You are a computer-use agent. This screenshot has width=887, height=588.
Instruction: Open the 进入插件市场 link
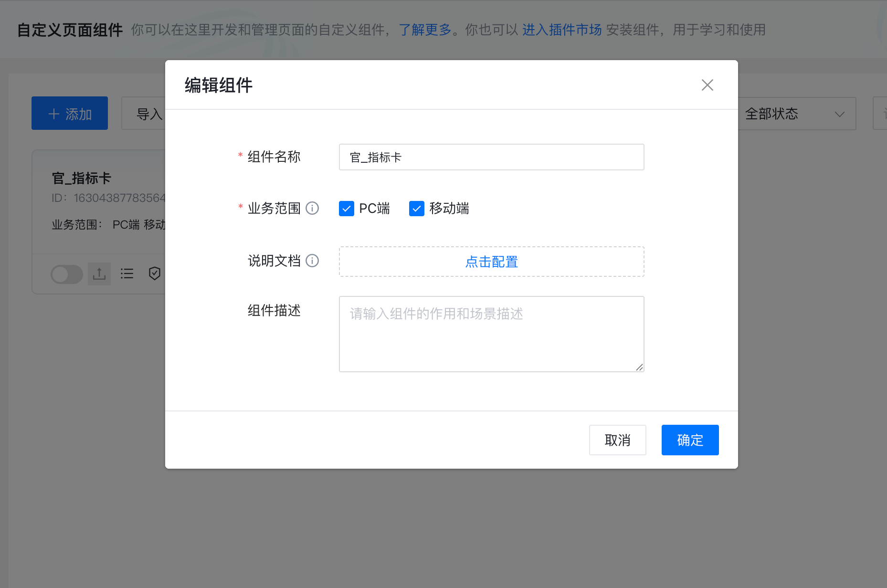562,30
